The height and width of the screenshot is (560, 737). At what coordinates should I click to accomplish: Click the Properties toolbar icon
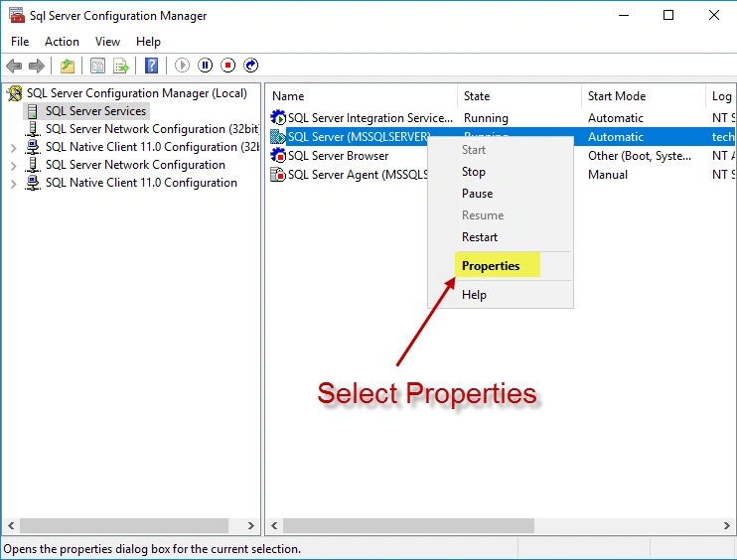(x=97, y=66)
